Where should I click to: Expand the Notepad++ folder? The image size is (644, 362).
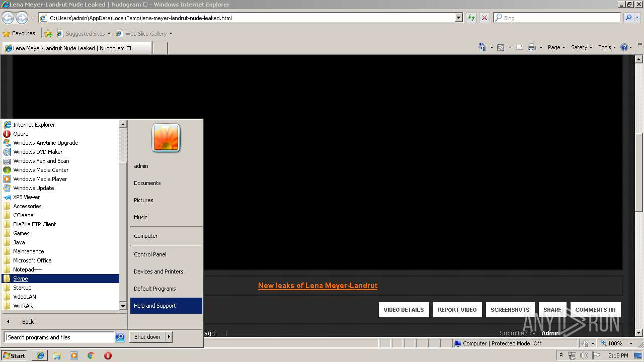[60, 269]
